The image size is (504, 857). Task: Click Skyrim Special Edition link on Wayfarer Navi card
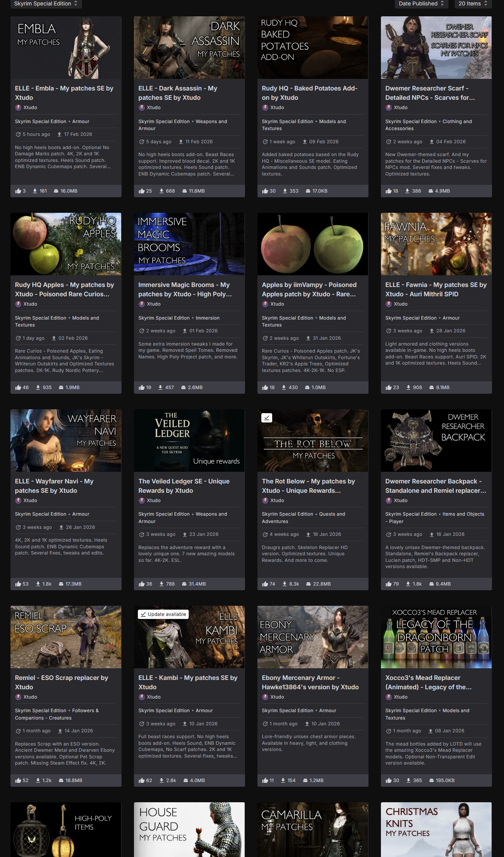tap(41, 514)
